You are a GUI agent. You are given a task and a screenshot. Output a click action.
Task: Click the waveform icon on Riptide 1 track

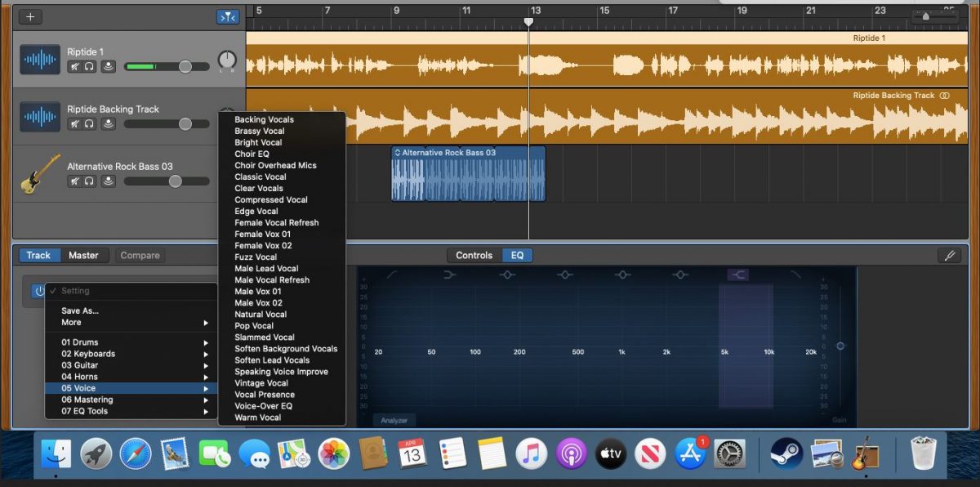[42, 59]
